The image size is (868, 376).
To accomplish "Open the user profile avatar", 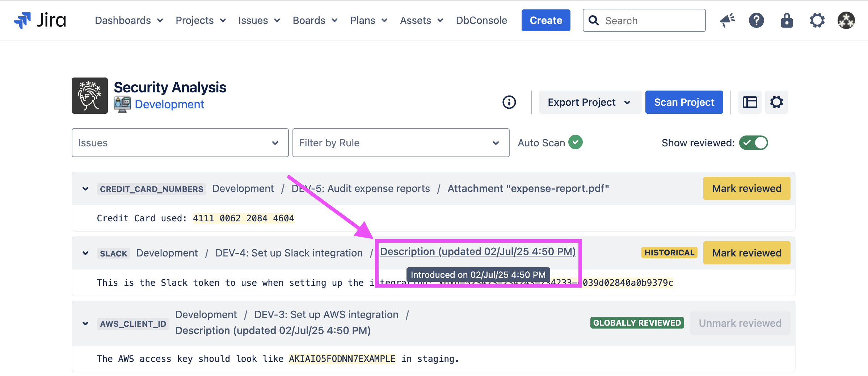I will [846, 20].
